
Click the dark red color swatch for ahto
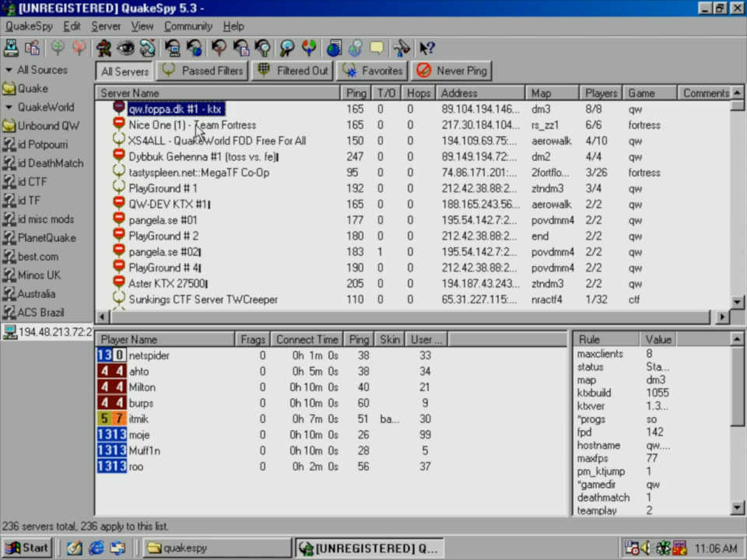pos(111,372)
